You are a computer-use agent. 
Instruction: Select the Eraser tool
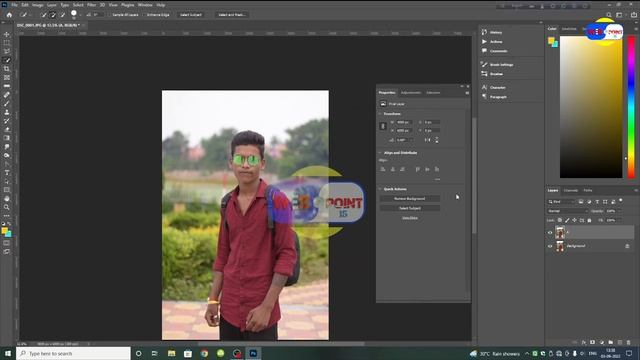tap(7, 129)
